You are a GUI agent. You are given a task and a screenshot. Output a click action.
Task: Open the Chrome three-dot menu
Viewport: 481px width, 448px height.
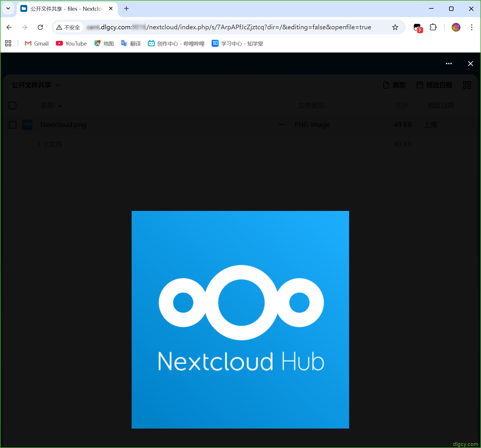pyautogui.click(x=472, y=27)
